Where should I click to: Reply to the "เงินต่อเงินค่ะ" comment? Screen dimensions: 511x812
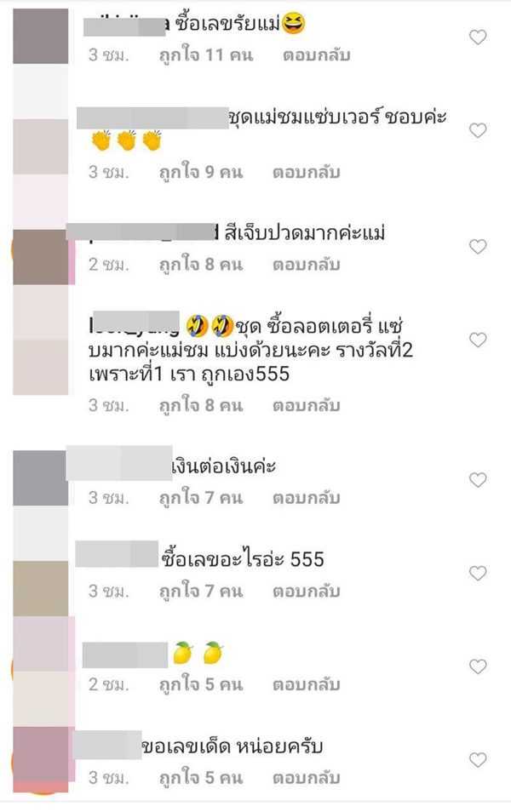(x=307, y=498)
